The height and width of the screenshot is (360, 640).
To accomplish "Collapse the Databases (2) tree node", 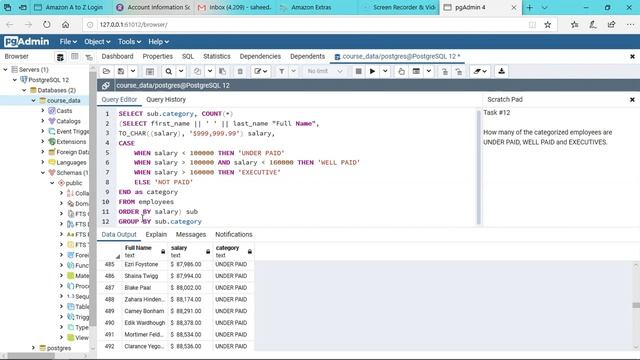I will tap(24, 90).
